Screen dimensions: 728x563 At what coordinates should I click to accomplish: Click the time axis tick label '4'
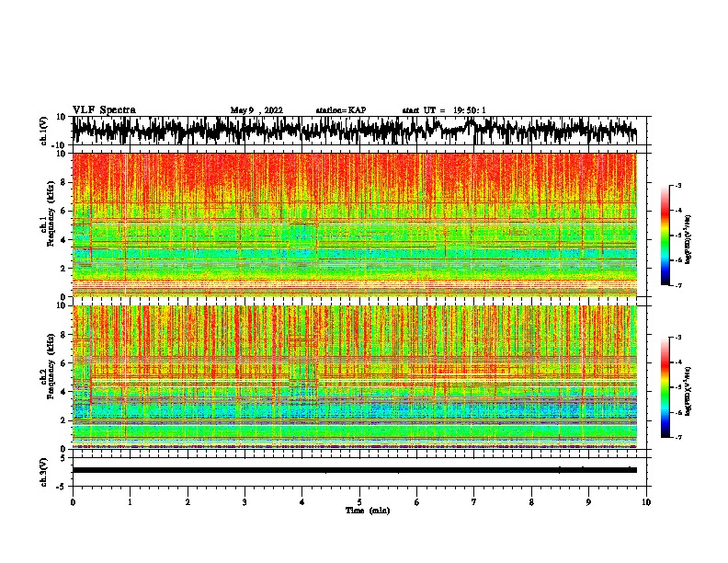pyautogui.click(x=302, y=502)
